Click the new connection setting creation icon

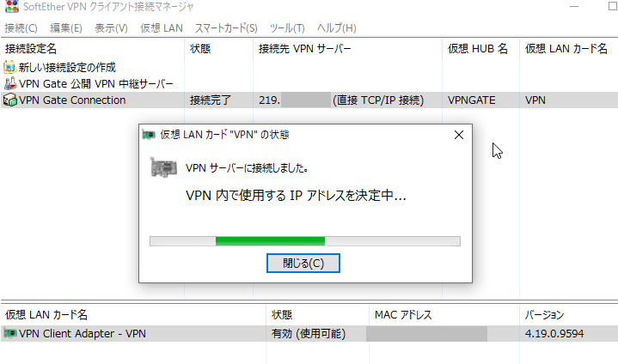[x=9, y=67]
